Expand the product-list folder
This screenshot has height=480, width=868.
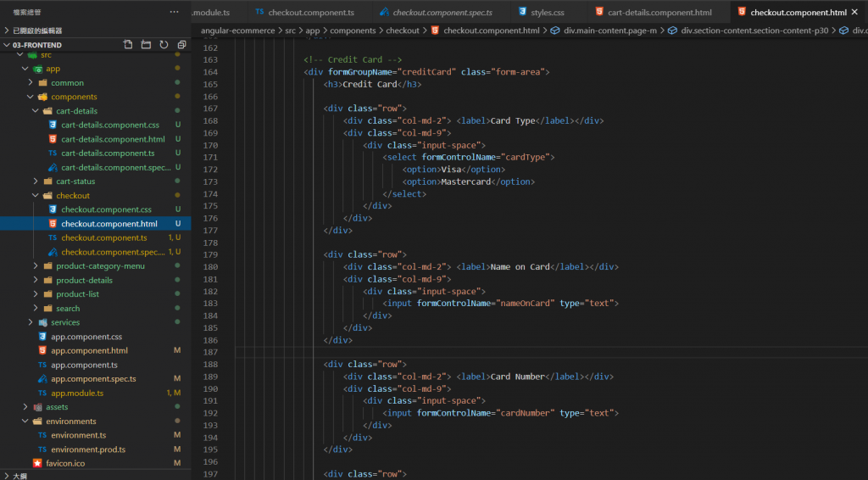click(x=36, y=294)
